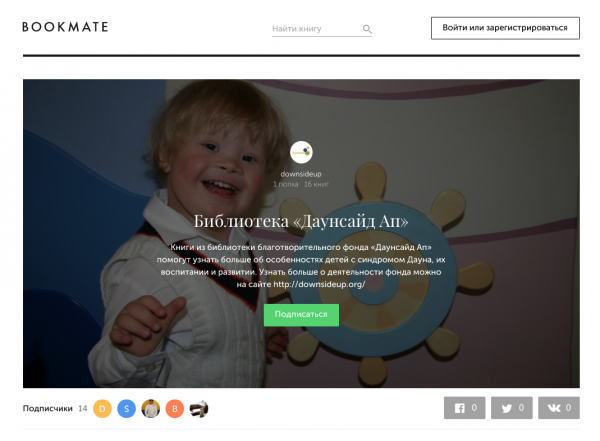
Task: Subscribe with the green 'Подписаться' button
Action: click(x=301, y=315)
